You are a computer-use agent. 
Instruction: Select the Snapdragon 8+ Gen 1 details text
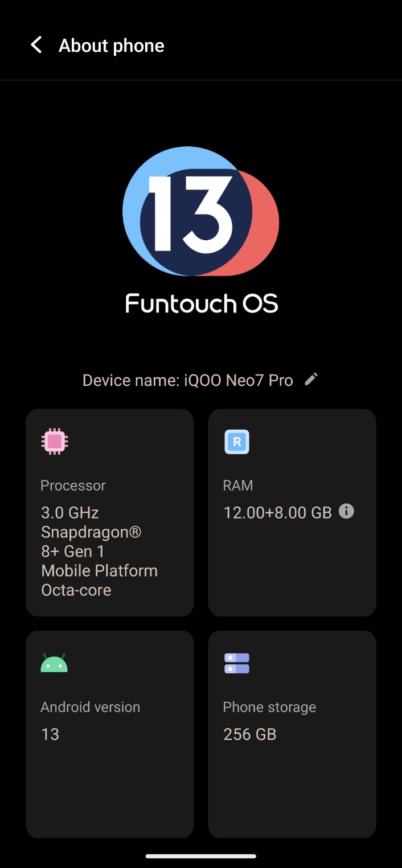coord(99,551)
